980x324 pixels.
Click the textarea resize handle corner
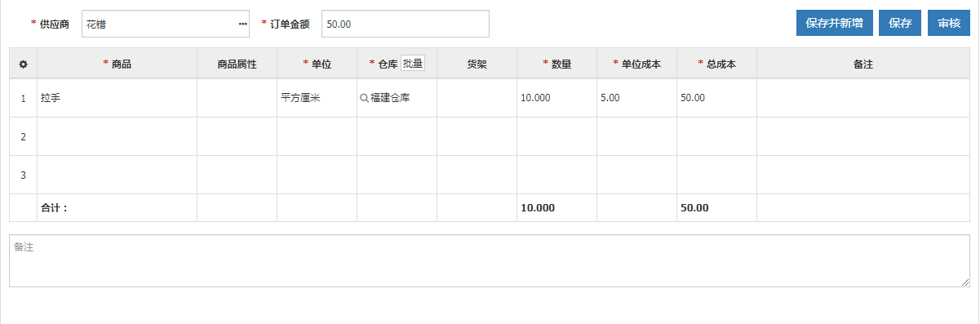pos(965,282)
